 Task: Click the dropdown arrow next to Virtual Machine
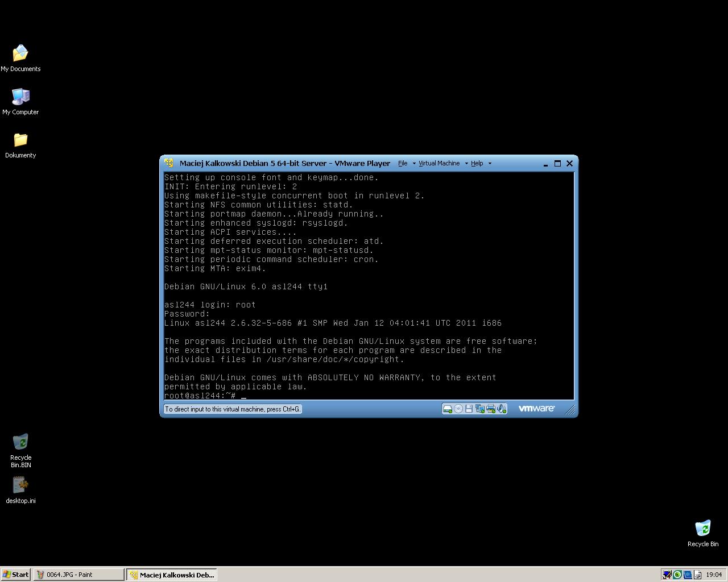466,164
